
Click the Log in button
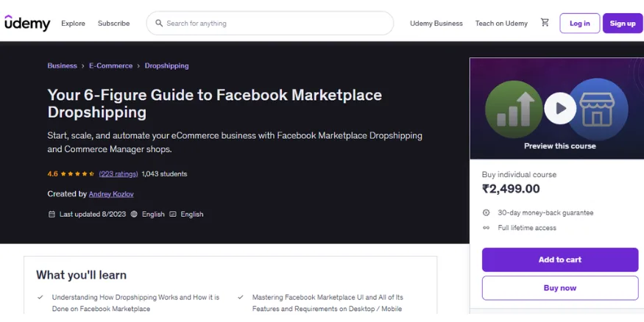pyautogui.click(x=579, y=24)
